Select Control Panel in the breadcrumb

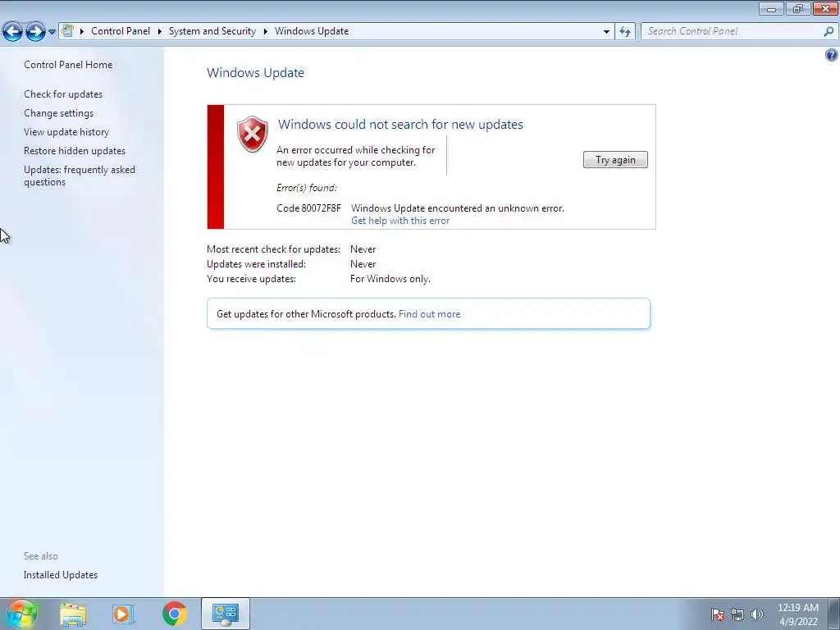(121, 31)
